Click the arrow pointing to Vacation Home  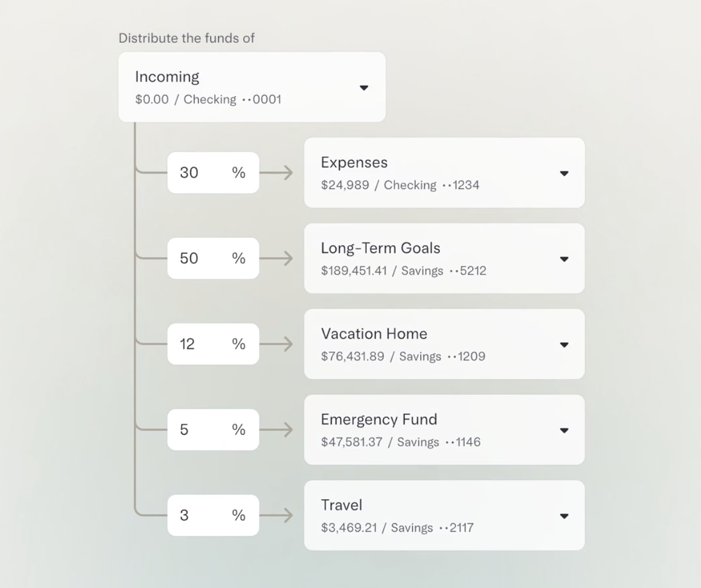277,344
